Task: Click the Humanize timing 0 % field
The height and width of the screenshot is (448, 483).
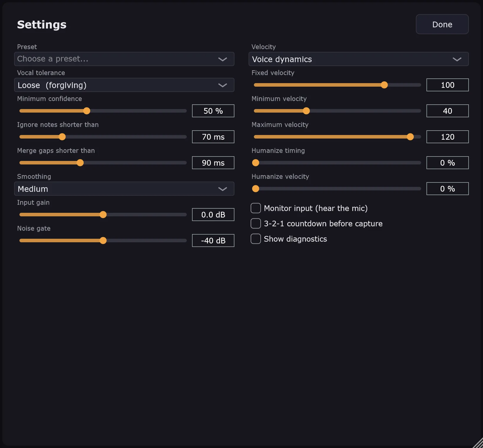Action: 448,163
